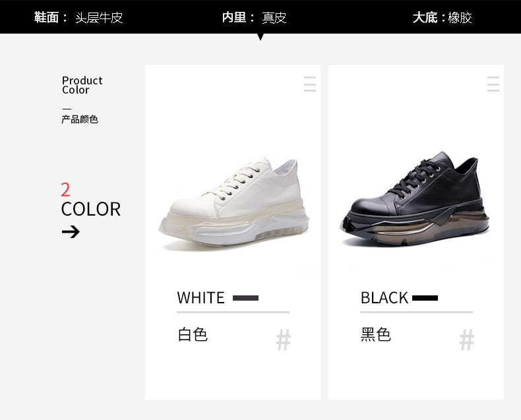Click the 内里 真皮 header item
The image size is (521, 420).
tap(254, 17)
